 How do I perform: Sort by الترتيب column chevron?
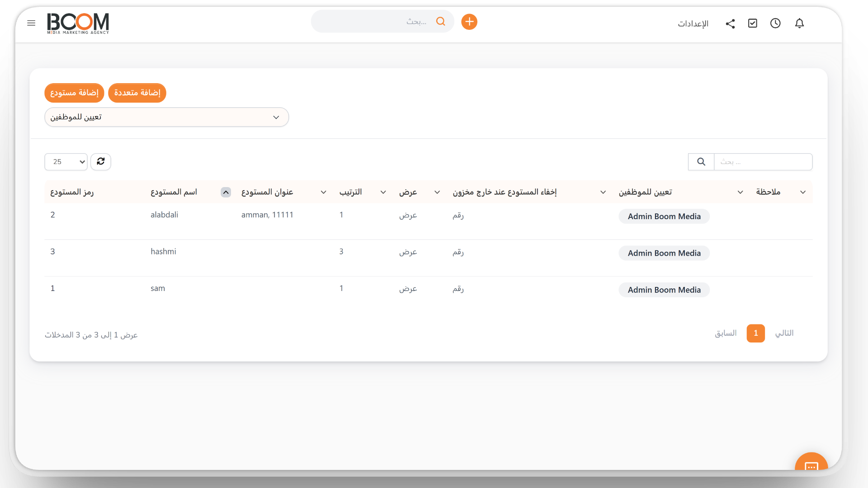[383, 192]
